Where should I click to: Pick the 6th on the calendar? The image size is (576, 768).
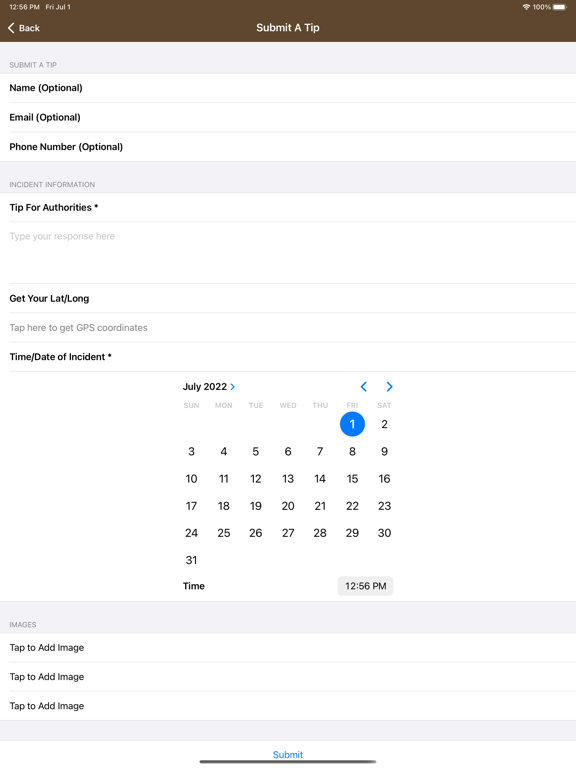click(288, 452)
